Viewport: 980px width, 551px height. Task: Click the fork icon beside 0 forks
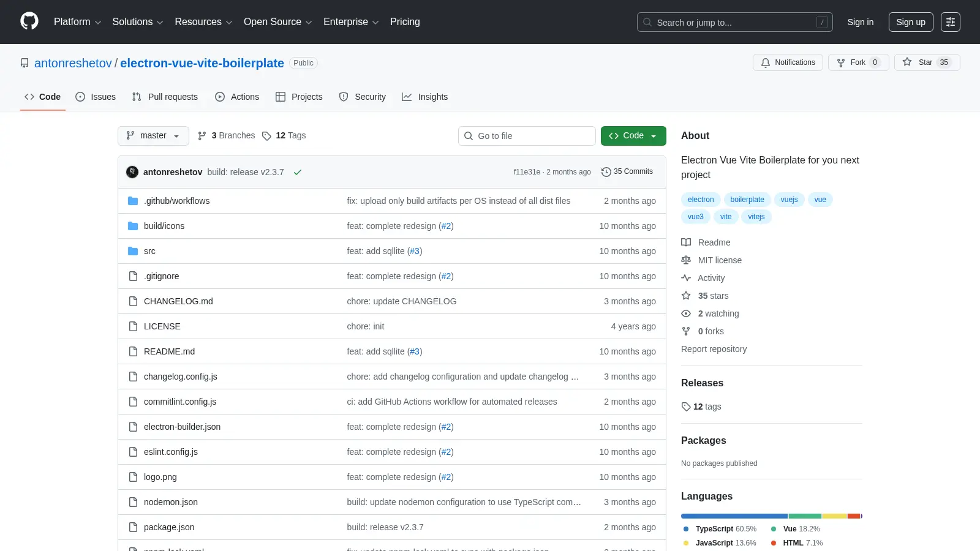[x=686, y=331]
